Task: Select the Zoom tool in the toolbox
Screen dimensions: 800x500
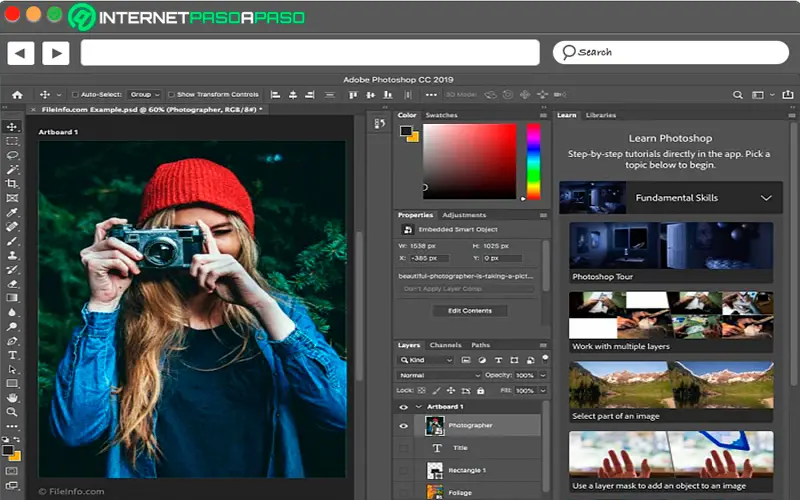Action: point(12,412)
